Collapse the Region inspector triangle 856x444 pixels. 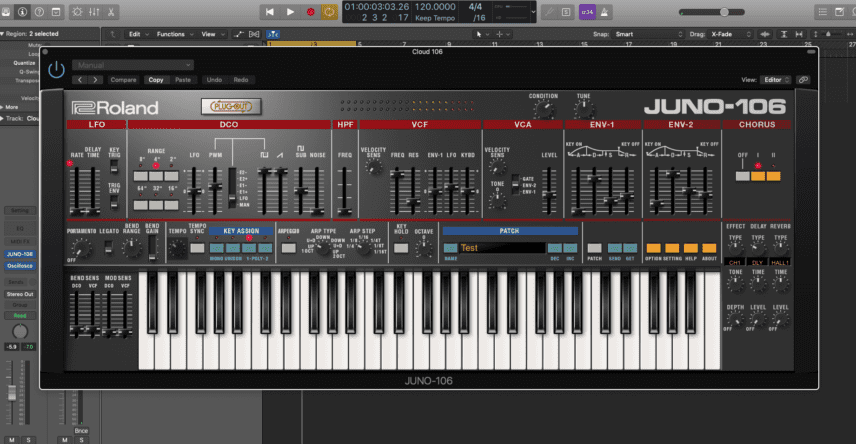pos(3,34)
